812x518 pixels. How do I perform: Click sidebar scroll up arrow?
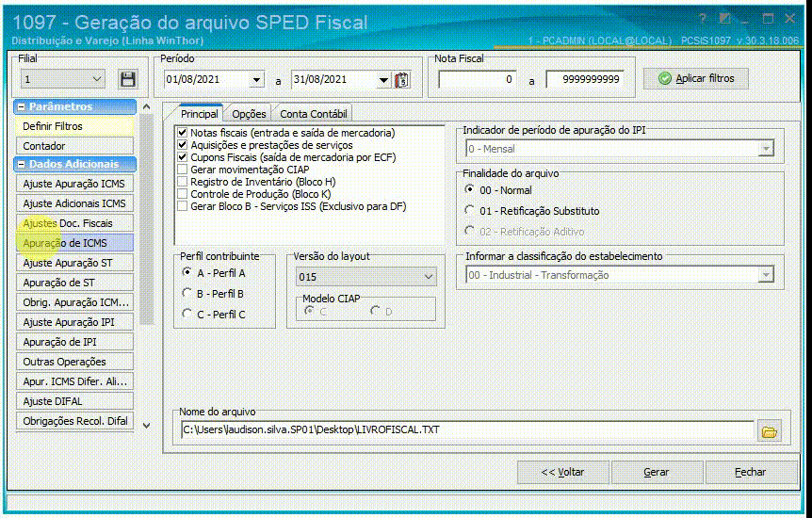(147, 106)
